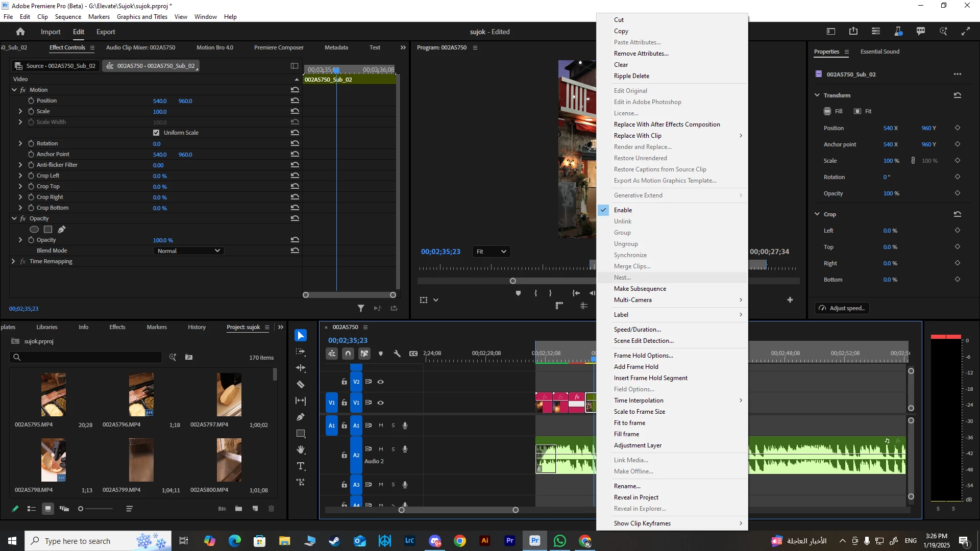Viewport: 980px width, 551px height.
Task: Toggle V1 track output eye icon
Action: (381, 403)
